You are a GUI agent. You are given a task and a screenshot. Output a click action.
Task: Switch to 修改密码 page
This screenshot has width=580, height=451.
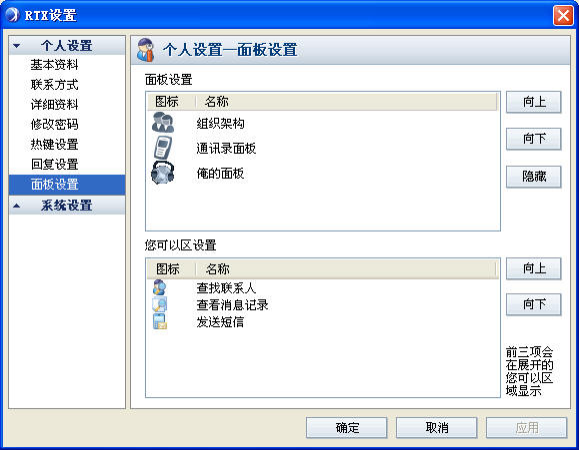point(54,124)
